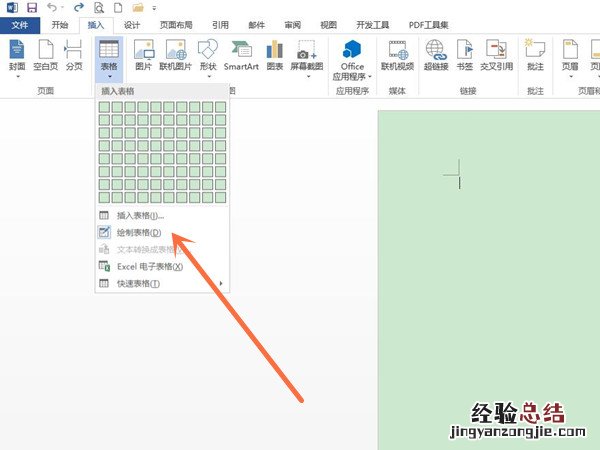The width and height of the screenshot is (600, 450).
Task: Insert a blank page with 空白页
Action: pos(46,55)
